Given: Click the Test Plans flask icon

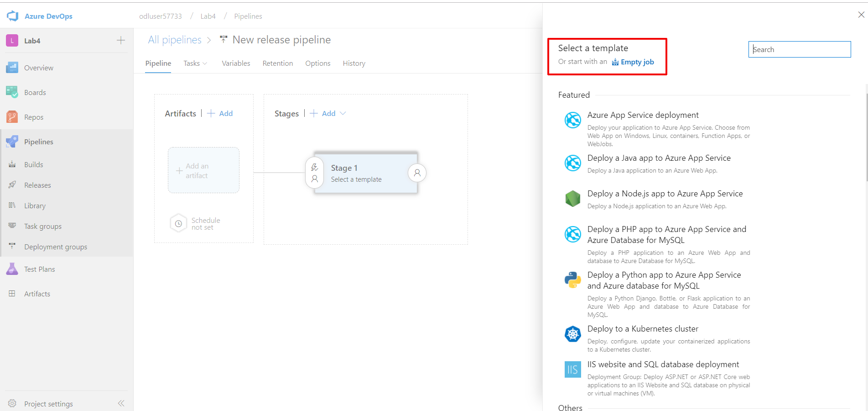Looking at the screenshot, I should 12,269.
